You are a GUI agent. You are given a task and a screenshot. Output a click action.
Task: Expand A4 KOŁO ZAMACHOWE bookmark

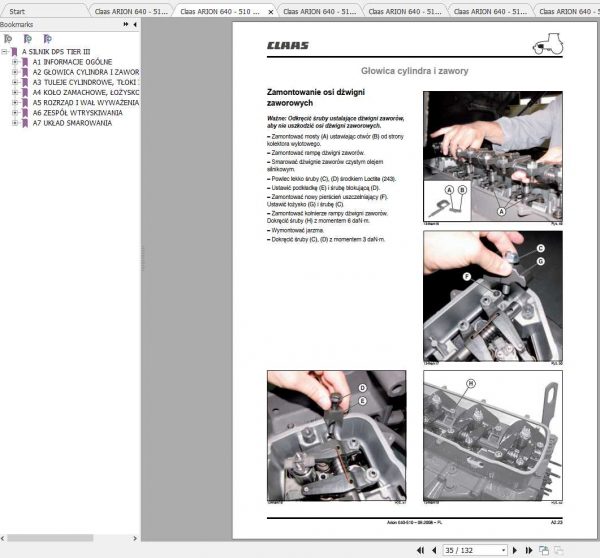15,92
